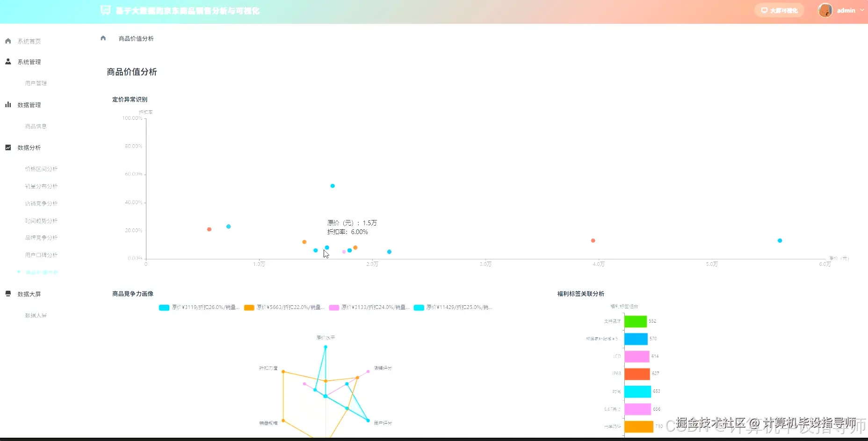Expand the 数据大屏 menu group
Image resolution: width=868 pixels, height=441 pixels.
(29, 294)
